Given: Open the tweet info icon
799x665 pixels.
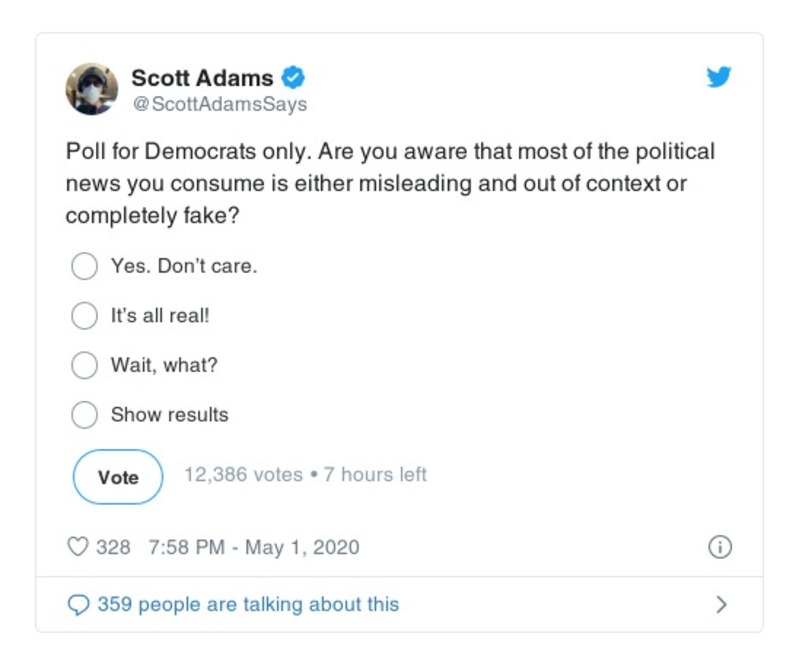Looking at the screenshot, I should pyautogui.click(x=719, y=547).
